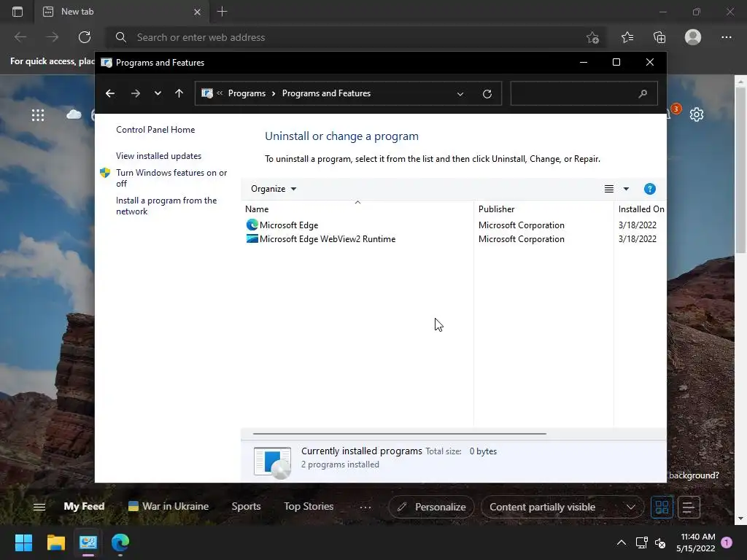Select Microsoft Edge WebView2 Runtime row
The height and width of the screenshot is (560, 747).
click(454, 239)
